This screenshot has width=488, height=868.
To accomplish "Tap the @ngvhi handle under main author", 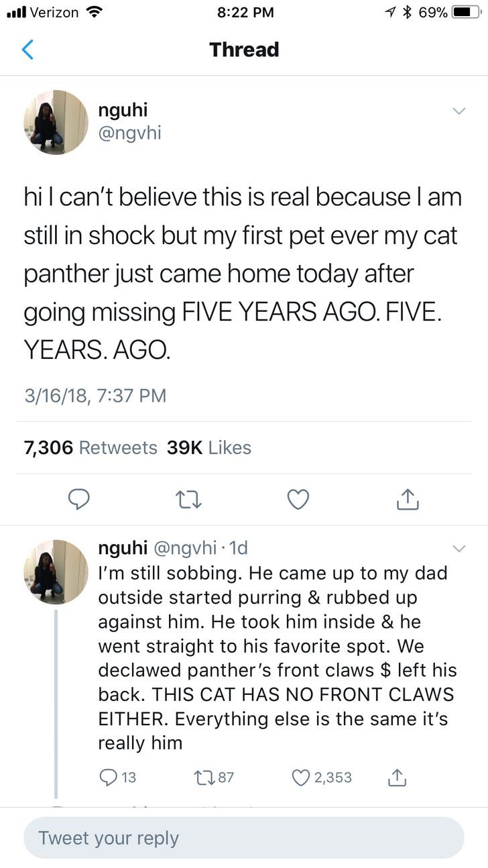I will click(x=129, y=133).
